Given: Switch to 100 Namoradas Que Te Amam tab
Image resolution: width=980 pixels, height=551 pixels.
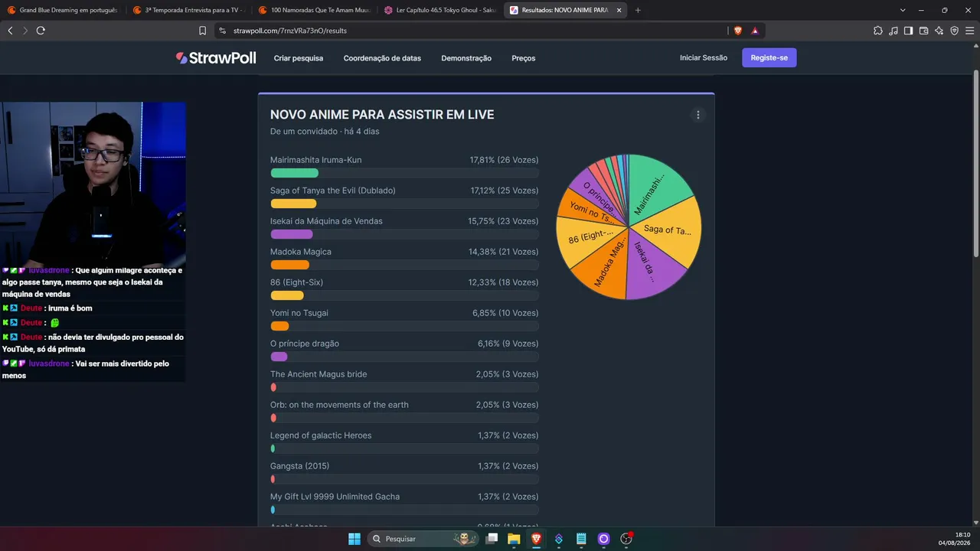Looking at the screenshot, I should [x=314, y=10].
